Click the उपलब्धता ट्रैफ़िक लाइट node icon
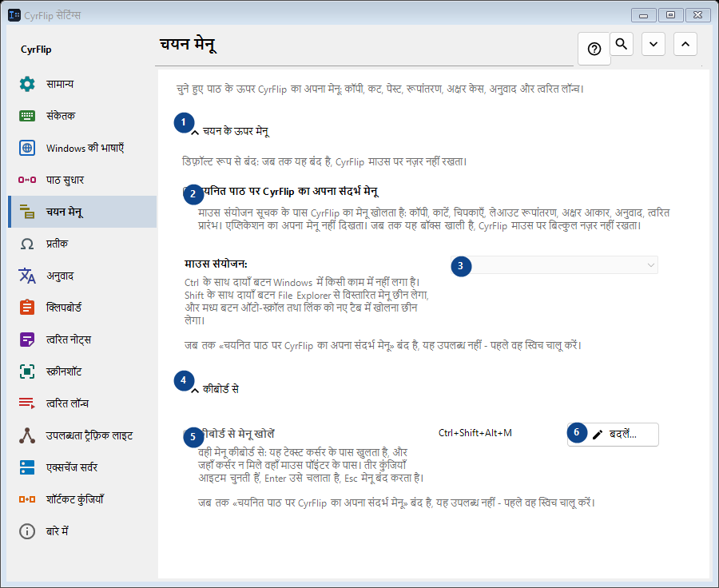This screenshot has height=588, width=719. coord(27,435)
